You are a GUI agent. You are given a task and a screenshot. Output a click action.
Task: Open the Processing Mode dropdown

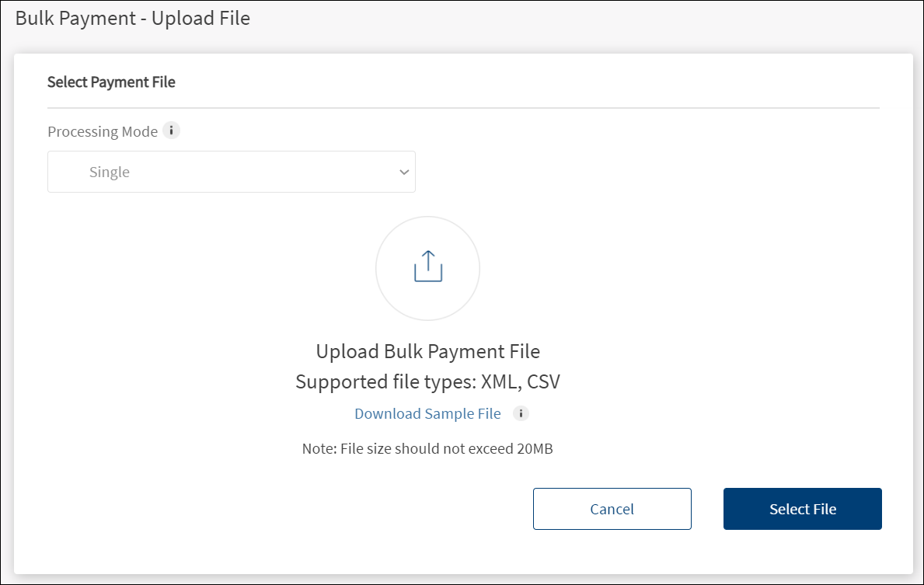coord(231,172)
